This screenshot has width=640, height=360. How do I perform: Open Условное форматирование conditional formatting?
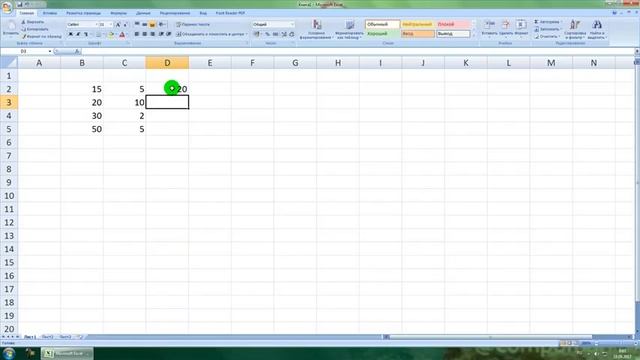316,29
